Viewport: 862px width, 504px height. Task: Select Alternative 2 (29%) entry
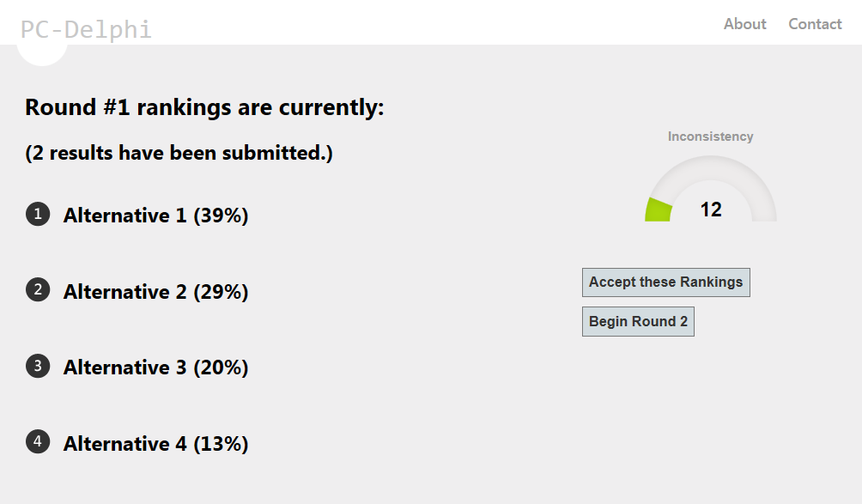(x=155, y=292)
